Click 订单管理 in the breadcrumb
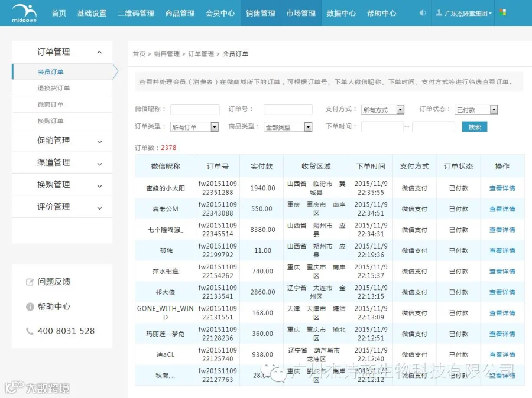The height and width of the screenshot is (398, 532). (201, 54)
